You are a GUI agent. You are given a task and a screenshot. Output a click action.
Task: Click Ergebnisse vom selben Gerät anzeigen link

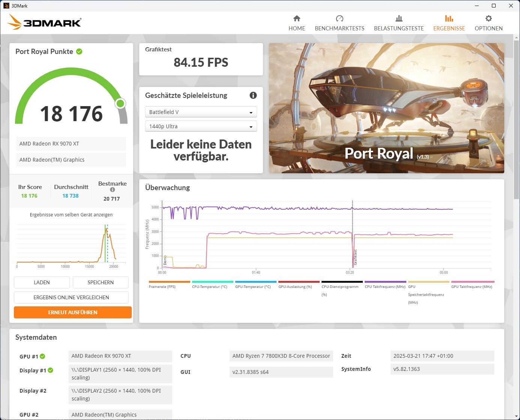(71, 215)
